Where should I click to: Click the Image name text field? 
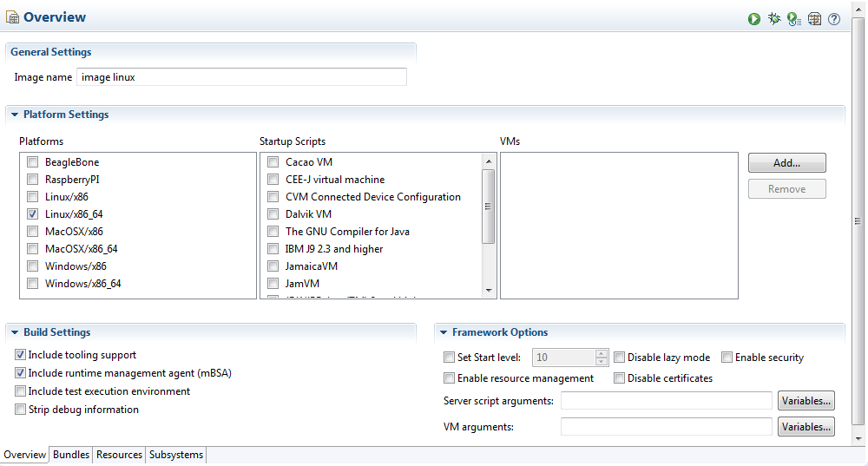241,77
